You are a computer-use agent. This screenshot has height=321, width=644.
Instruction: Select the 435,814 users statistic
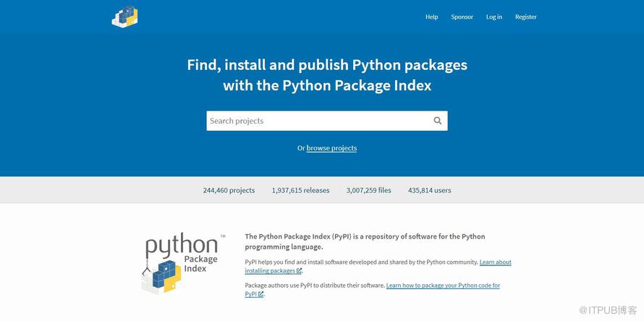coord(430,190)
